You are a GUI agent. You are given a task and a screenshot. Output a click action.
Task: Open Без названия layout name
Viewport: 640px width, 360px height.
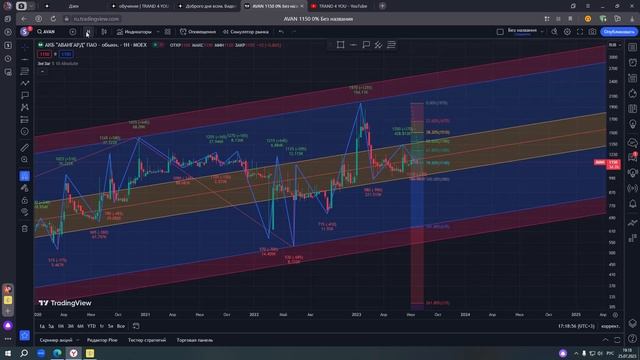coord(522,31)
